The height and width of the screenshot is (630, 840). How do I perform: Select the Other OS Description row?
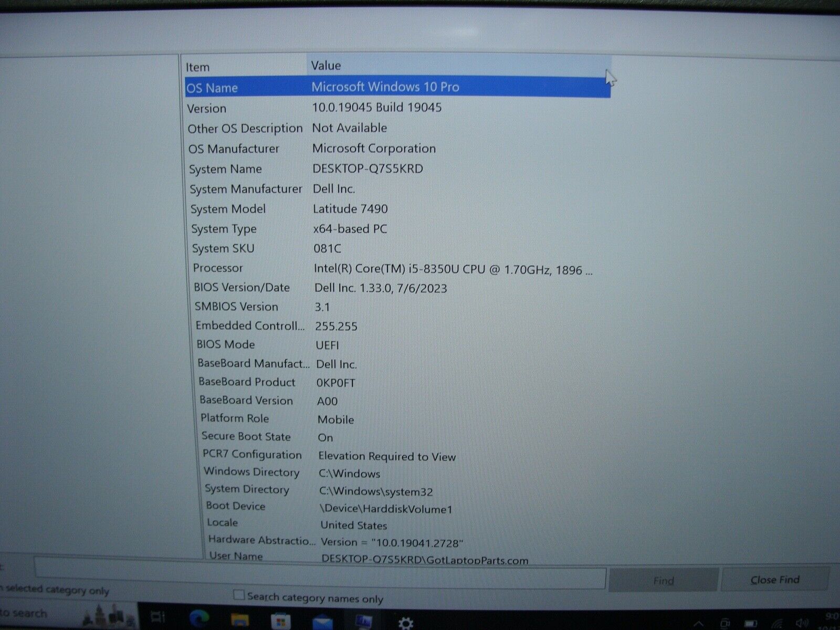click(x=398, y=128)
